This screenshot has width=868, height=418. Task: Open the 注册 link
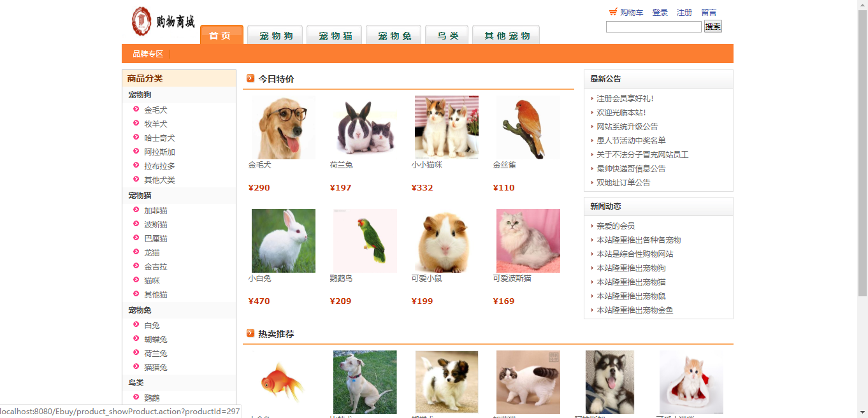pos(684,13)
